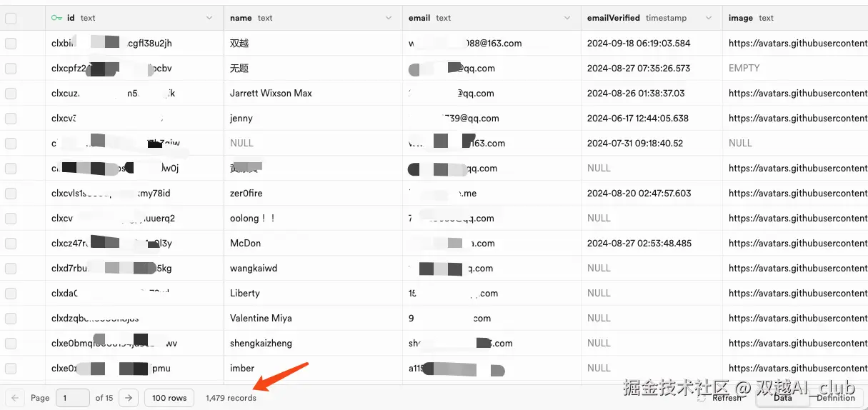Click the image column header
868x410 pixels.
pyautogui.click(x=751, y=18)
